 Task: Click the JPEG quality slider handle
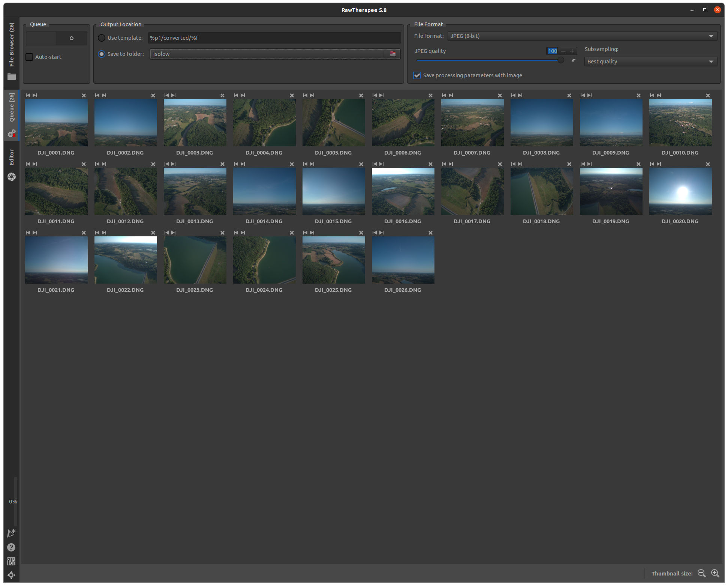(561, 60)
